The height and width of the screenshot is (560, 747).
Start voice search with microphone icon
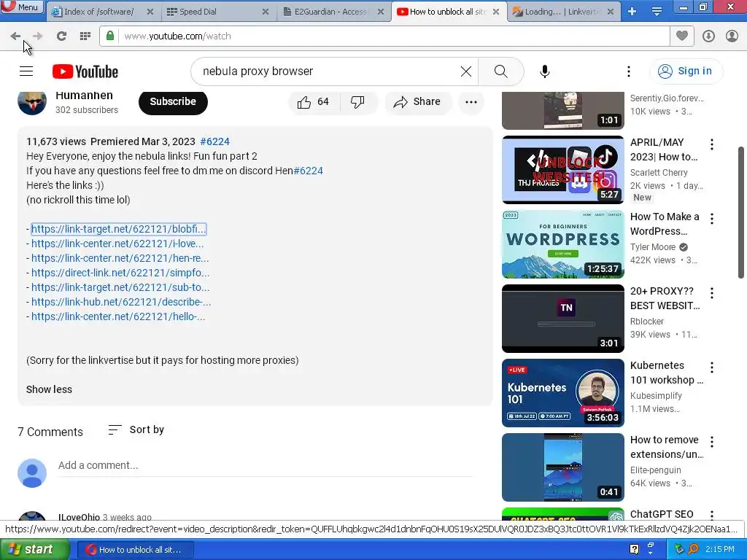pyautogui.click(x=544, y=71)
